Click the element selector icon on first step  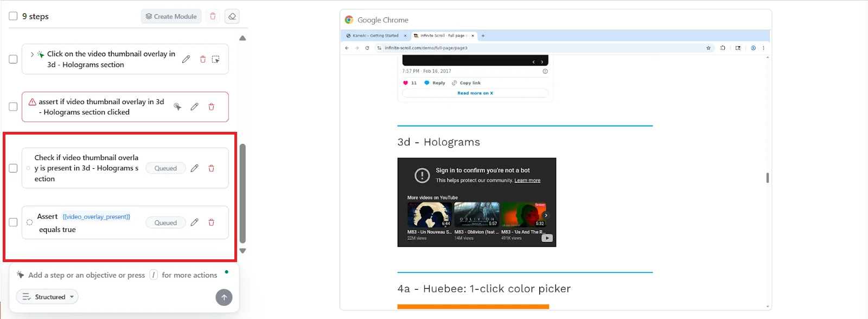pos(215,59)
